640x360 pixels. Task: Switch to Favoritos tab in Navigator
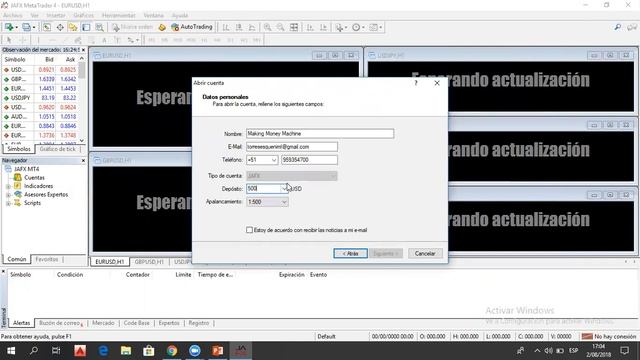tap(47, 259)
